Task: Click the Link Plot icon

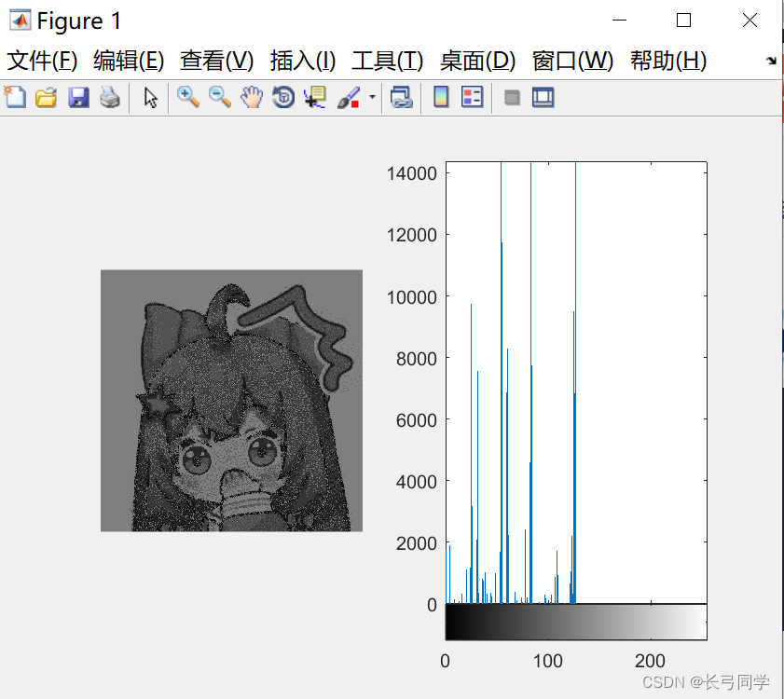Action: 402,97
